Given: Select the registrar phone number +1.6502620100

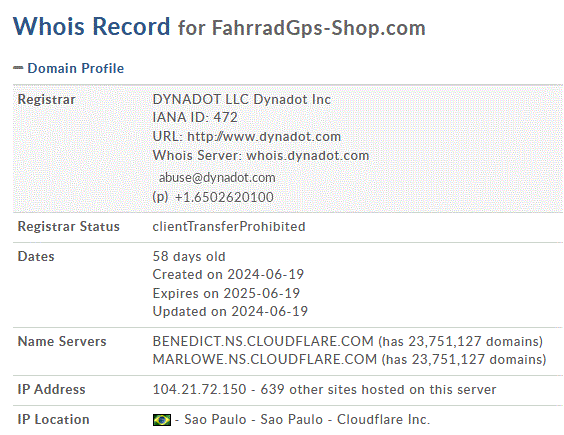Looking at the screenshot, I should click(224, 197).
